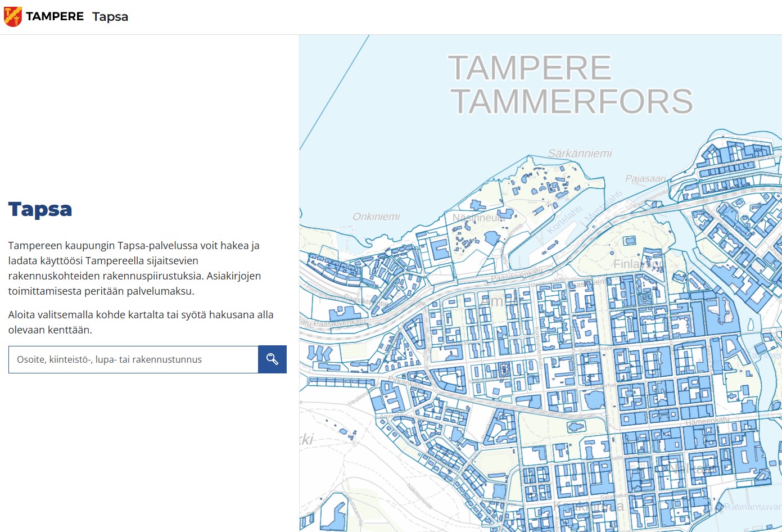Click the paragraph starting 'Aloita valitsemalla kohde'
The height and width of the screenshot is (532, 782).
click(x=141, y=322)
